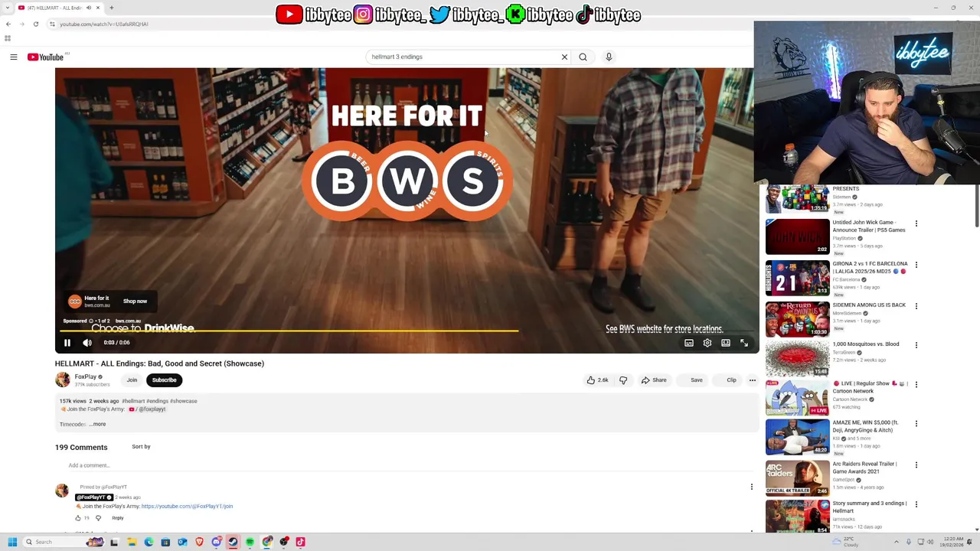Open AMAZE ME, WIN $5,000 video title
This screenshot has width=980, height=551.
click(x=865, y=426)
